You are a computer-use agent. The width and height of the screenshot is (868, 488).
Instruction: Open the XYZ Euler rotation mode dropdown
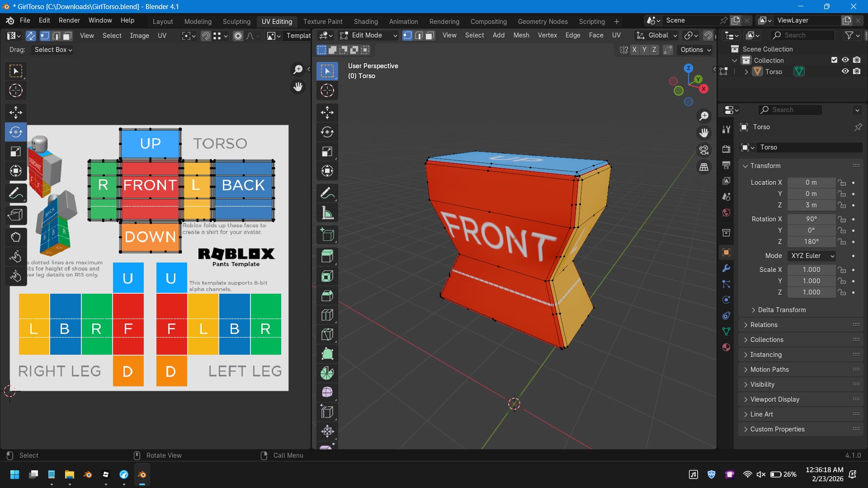coord(812,256)
